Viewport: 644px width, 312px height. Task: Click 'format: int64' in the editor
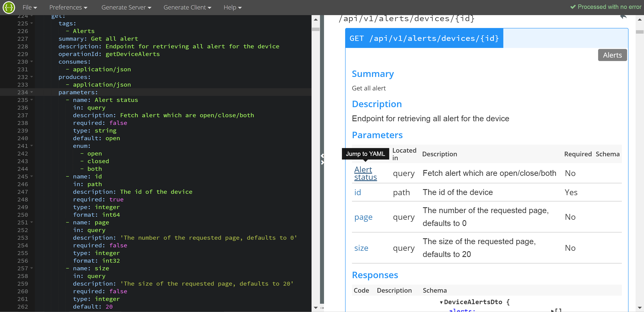click(x=96, y=215)
